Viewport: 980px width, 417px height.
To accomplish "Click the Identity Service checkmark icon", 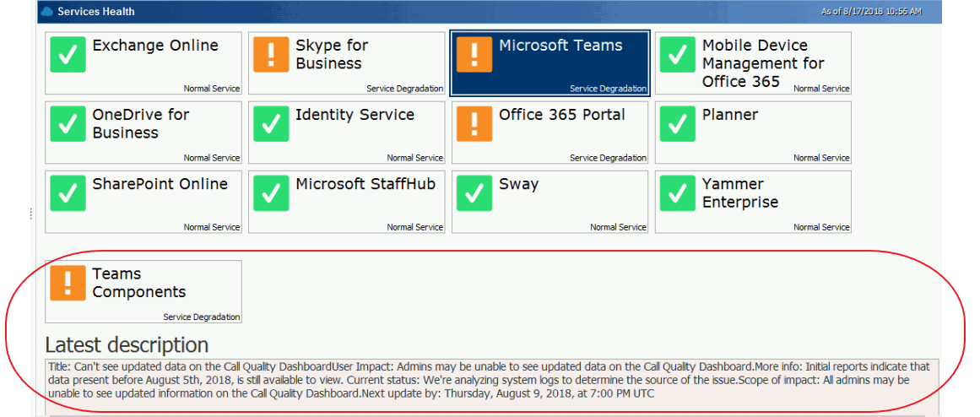I will 271,123.
